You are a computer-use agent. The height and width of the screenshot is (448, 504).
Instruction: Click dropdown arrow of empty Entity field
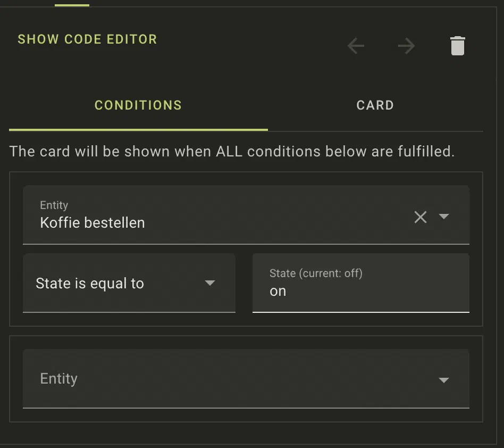click(444, 380)
